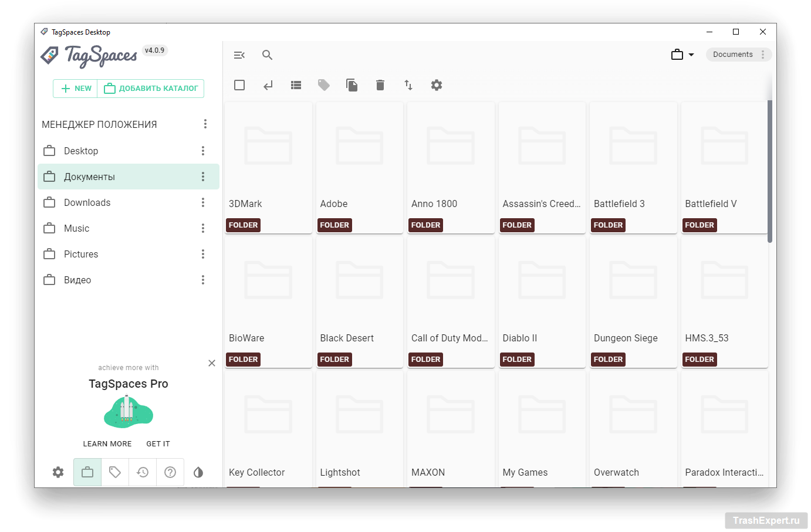Switch to list view layout

click(296, 85)
